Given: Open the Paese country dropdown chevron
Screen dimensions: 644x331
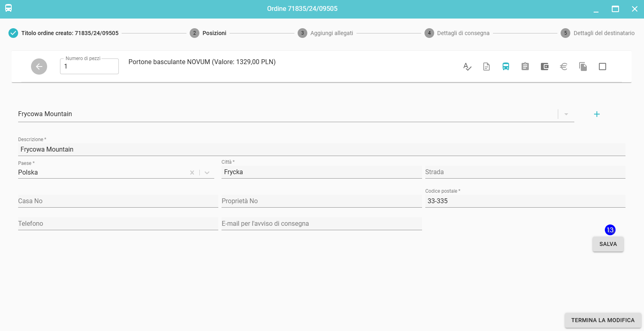Looking at the screenshot, I should [207, 173].
